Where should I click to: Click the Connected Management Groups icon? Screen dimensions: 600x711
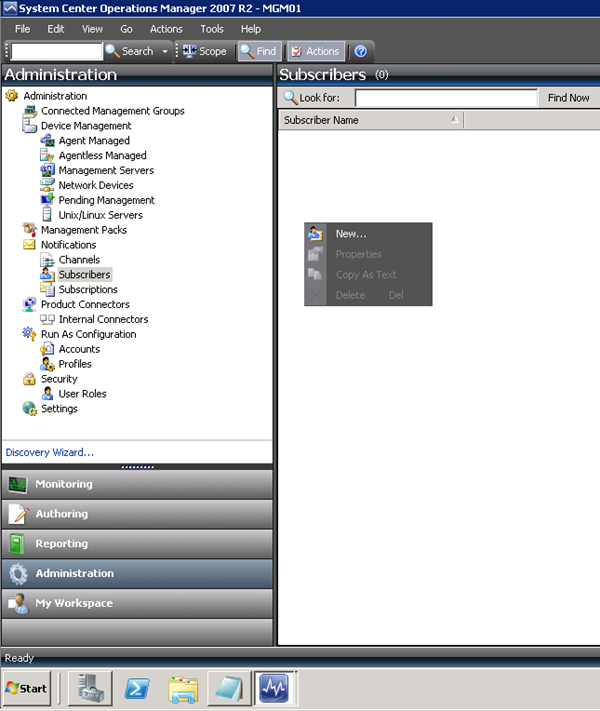point(29,111)
